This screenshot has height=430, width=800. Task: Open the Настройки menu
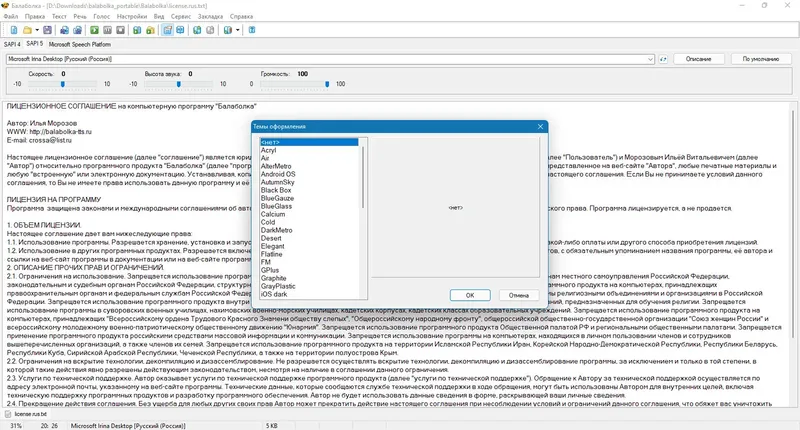[132, 16]
